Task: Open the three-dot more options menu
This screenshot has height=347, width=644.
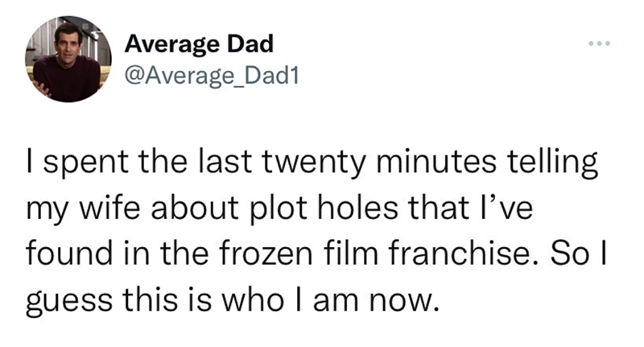Action: coord(600,42)
